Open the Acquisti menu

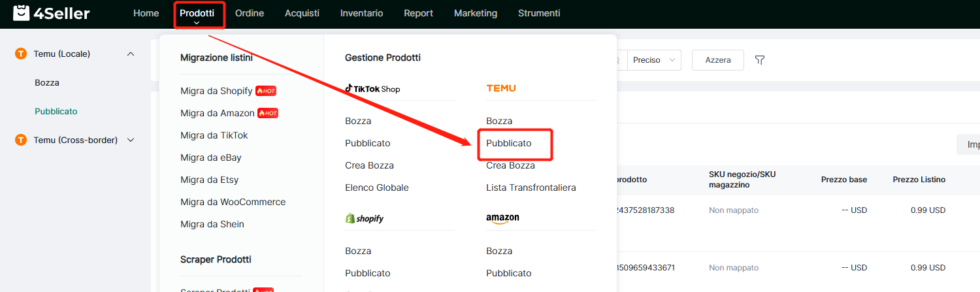point(302,13)
